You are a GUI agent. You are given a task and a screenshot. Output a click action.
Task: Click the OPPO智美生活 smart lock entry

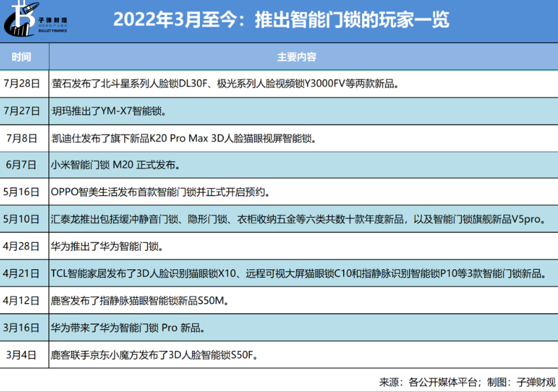(160, 193)
